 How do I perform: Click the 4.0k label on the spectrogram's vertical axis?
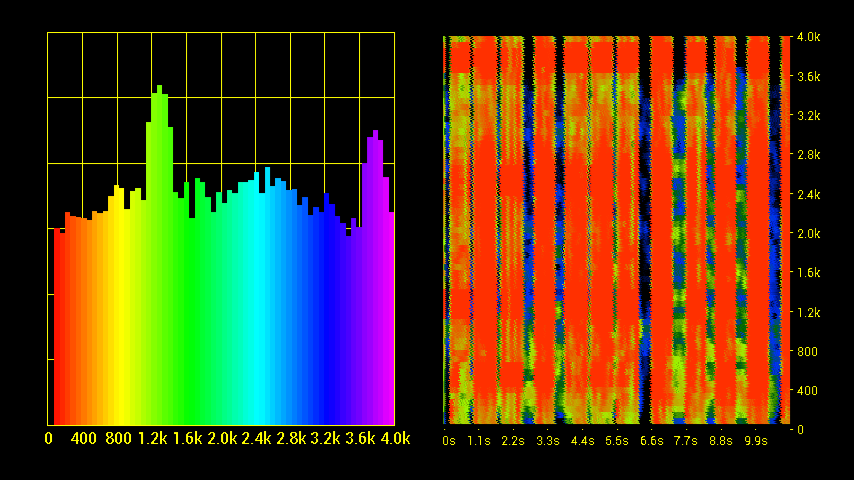tap(809, 37)
